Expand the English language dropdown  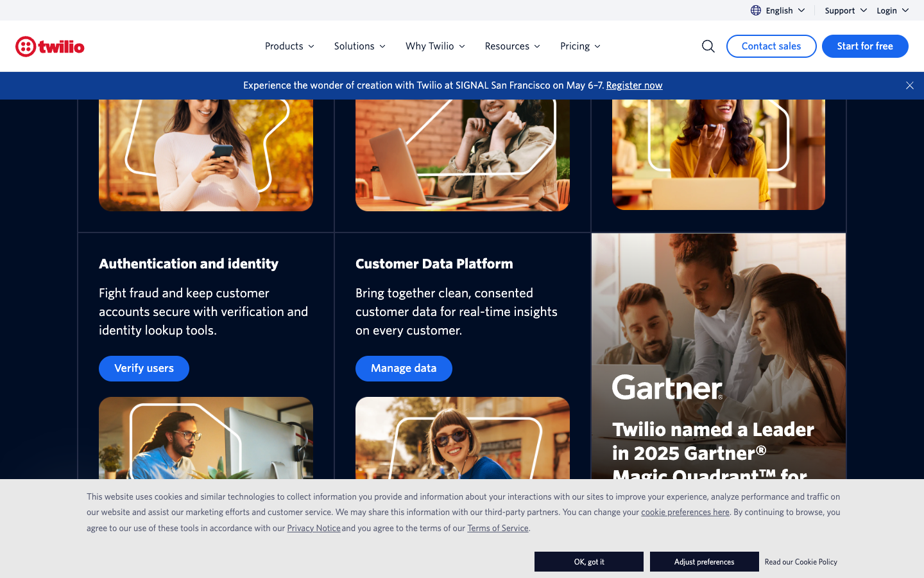click(778, 10)
